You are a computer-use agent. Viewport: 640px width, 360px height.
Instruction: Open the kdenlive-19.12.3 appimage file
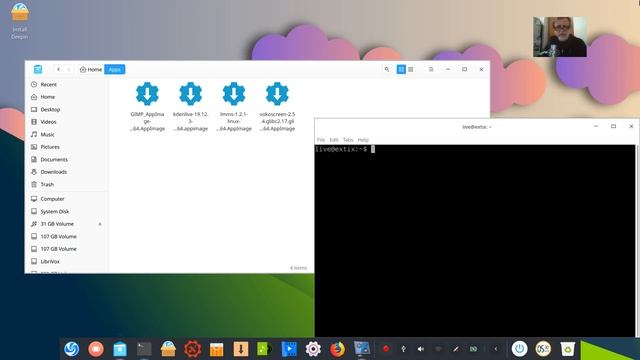(191, 106)
